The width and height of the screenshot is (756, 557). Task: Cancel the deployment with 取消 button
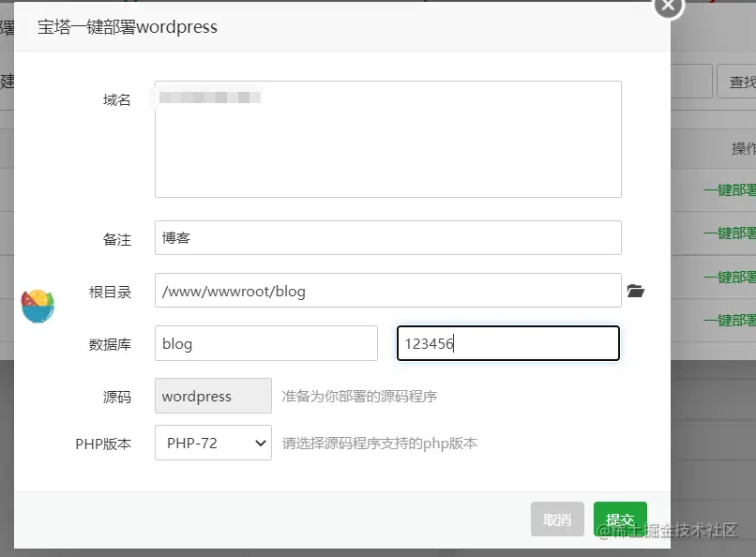pos(557,519)
